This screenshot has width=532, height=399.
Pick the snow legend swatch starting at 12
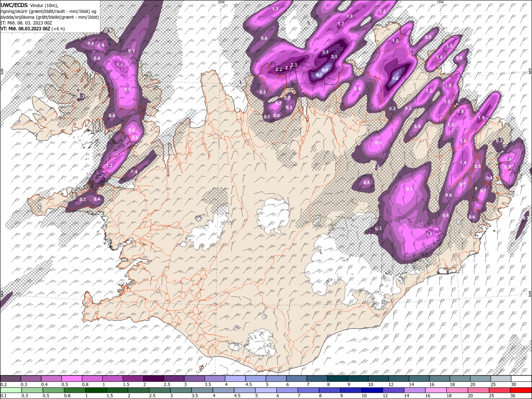click(399, 379)
